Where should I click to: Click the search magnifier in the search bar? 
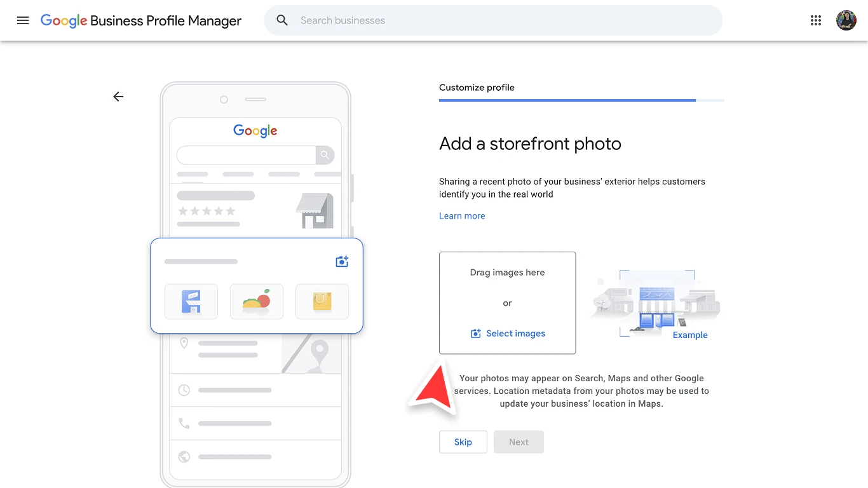tap(281, 20)
